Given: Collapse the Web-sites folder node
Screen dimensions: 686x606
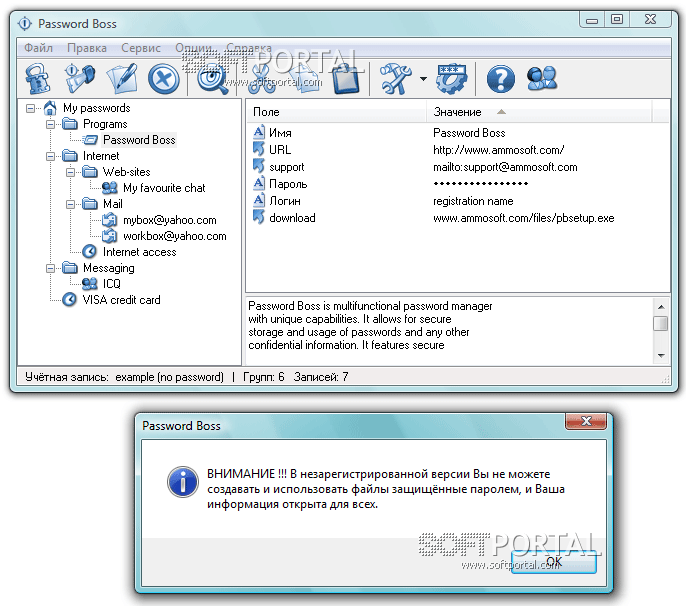Looking at the screenshot, I should pyautogui.click(x=70, y=172).
